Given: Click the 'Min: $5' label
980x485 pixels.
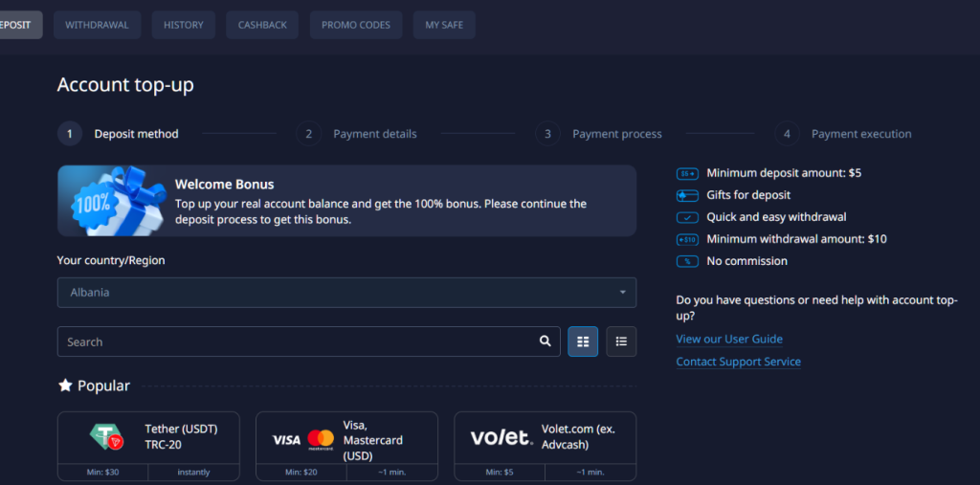Looking at the screenshot, I should tap(500, 472).
